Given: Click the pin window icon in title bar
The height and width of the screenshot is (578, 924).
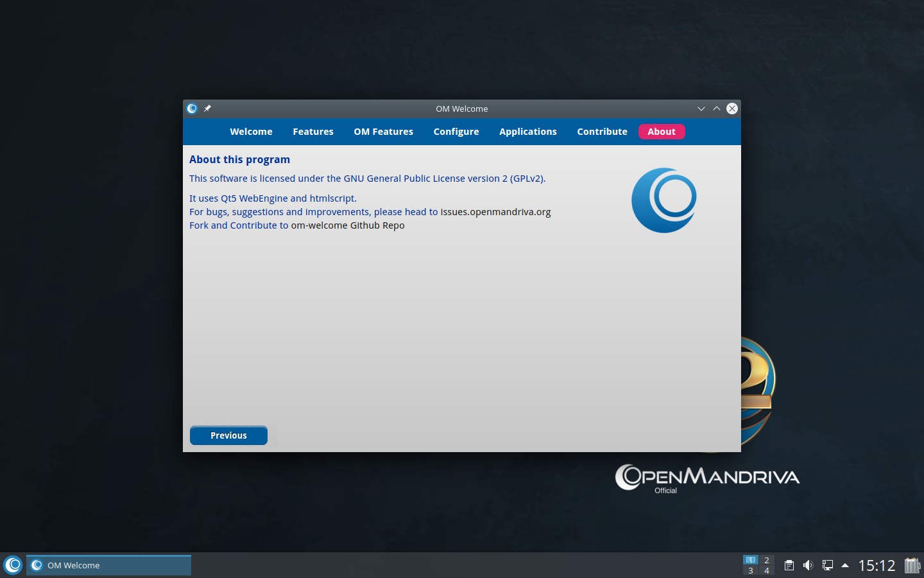Looking at the screenshot, I should (x=207, y=109).
